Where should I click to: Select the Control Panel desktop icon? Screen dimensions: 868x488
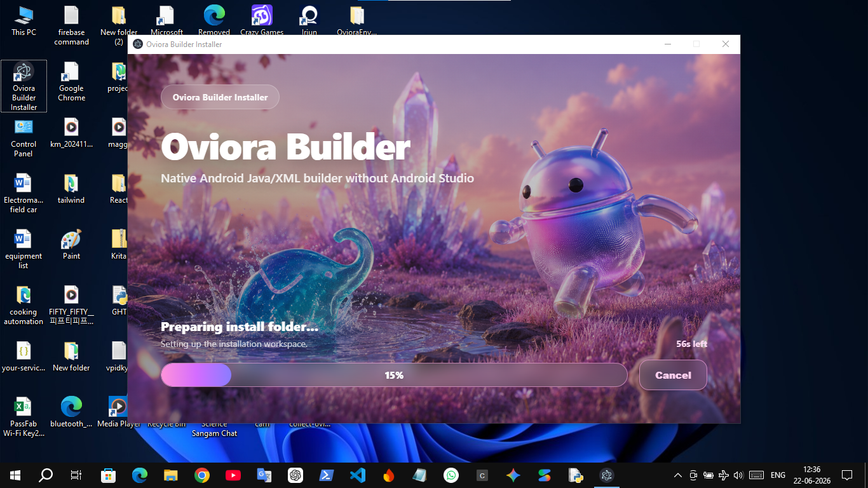24,137
